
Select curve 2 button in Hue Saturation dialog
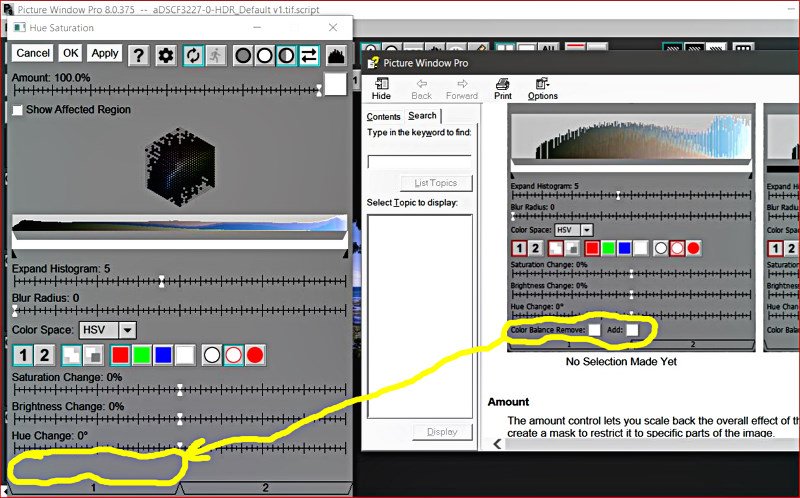[44, 355]
